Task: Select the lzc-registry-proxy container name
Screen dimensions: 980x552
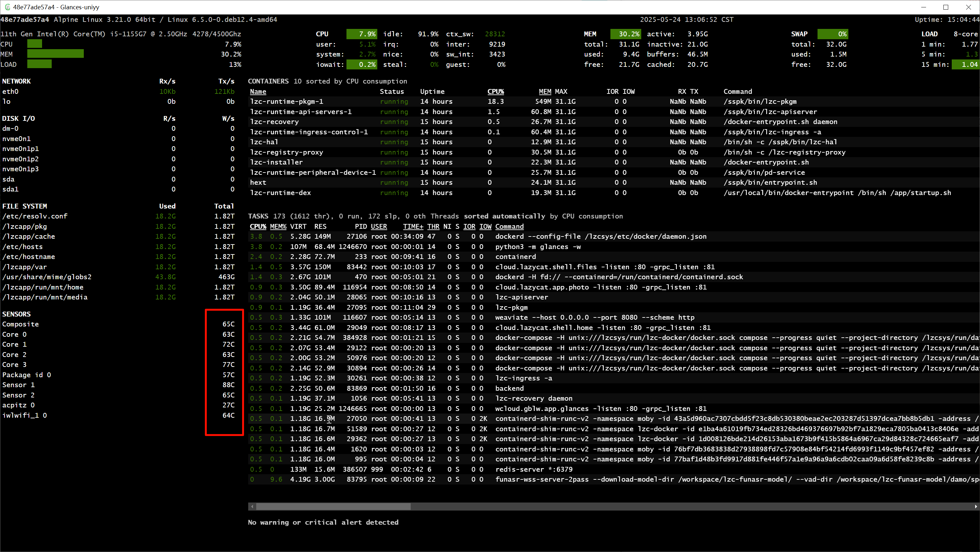Action: coord(286,152)
